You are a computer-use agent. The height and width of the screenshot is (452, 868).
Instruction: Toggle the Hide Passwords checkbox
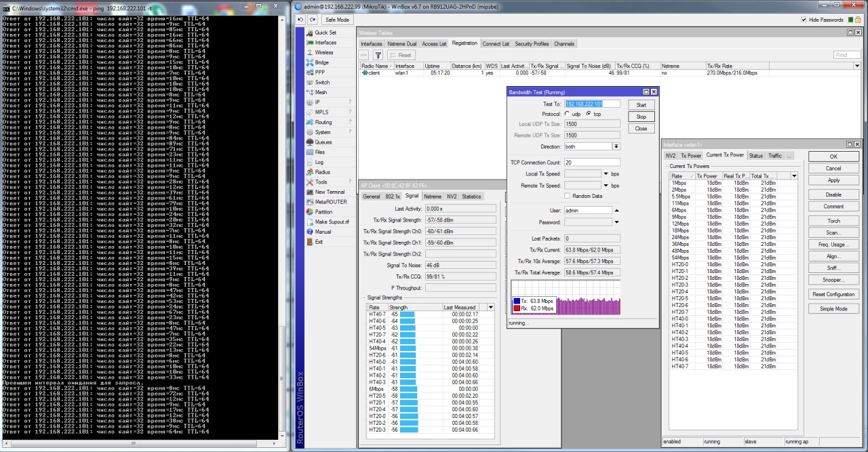click(804, 20)
